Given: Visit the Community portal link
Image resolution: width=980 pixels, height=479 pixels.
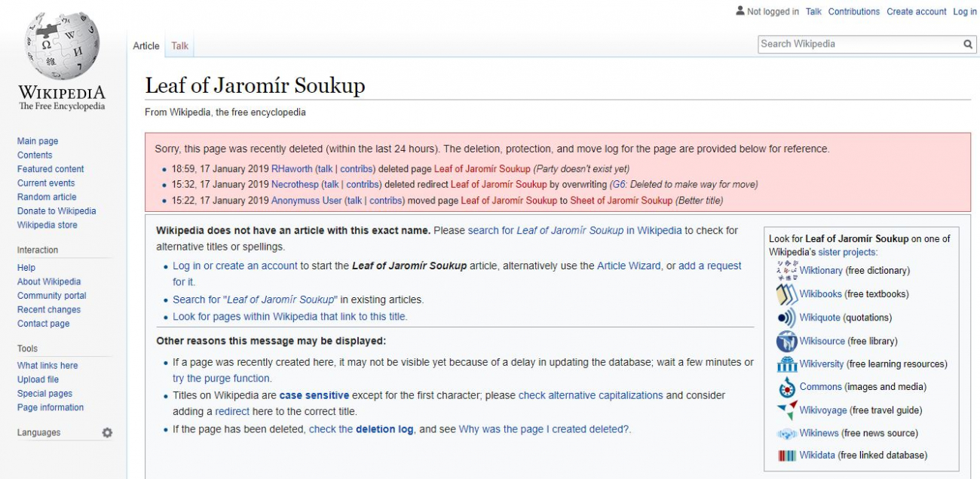Looking at the screenshot, I should point(52,296).
